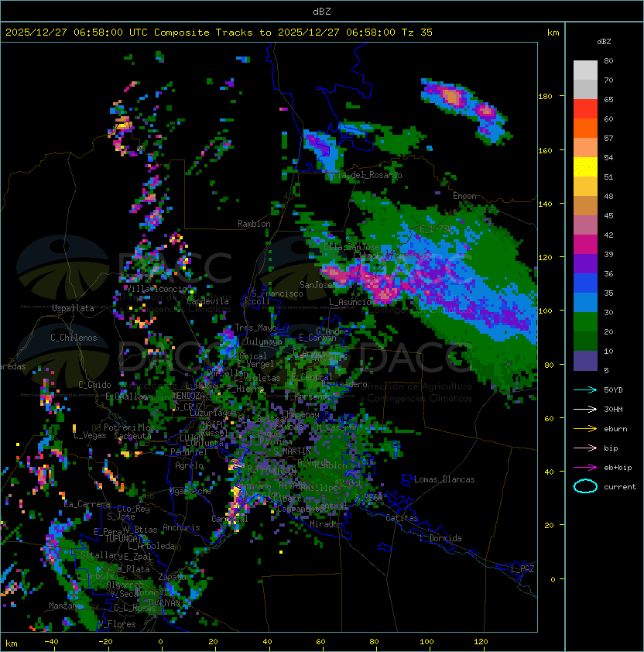The height and width of the screenshot is (652, 644).
Task: Click the white 30HM arrow in legend
Action: point(585,409)
